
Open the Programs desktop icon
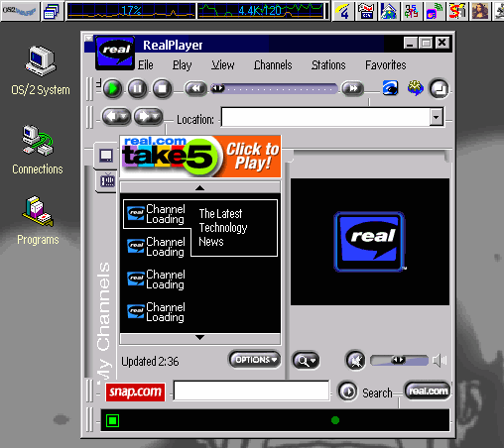click(x=38, y=221)
